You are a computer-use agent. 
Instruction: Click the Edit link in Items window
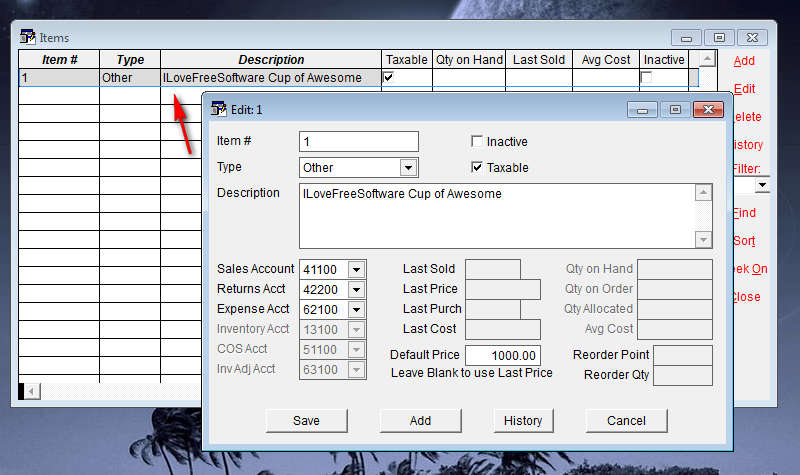click(x=744, y=89)
